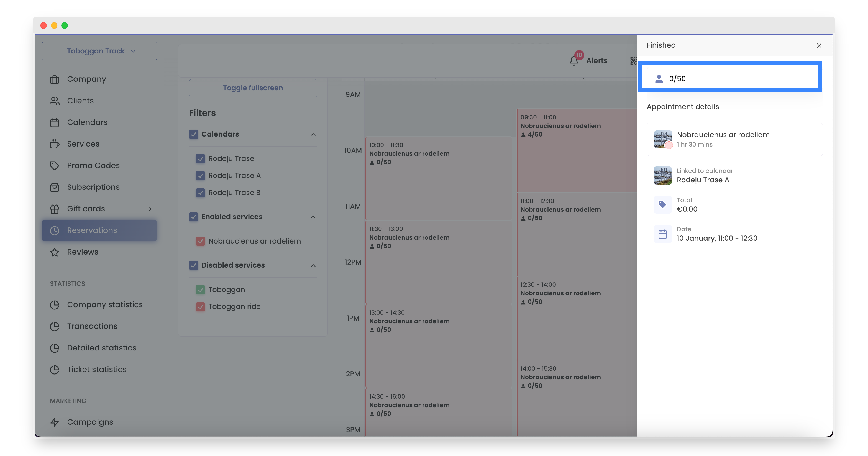Screen dimensions: 868x456
Task: Click the Alerts bell icon
Action: click(574, 61)
